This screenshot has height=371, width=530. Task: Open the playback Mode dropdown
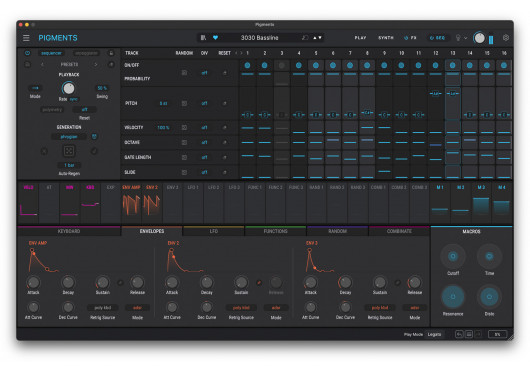[x=35, y=88]
